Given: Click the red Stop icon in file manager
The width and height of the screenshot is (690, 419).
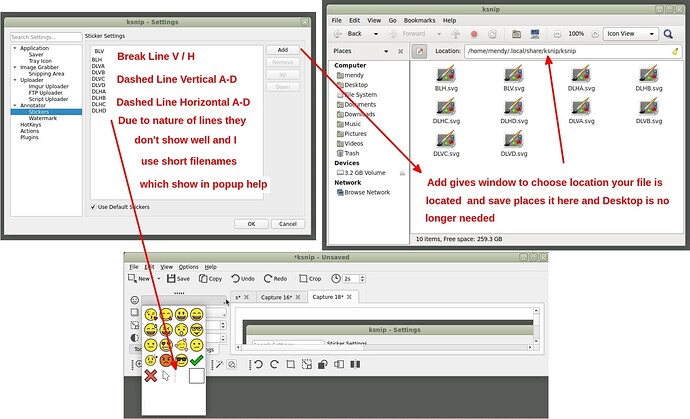Looking at the screenshot, I should pyautogui.click(x=474, y=34).
